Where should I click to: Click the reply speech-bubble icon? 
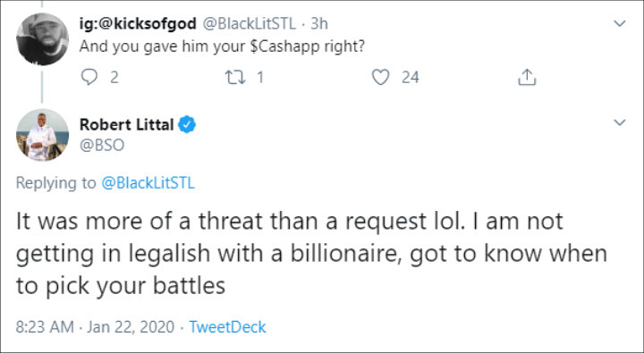pyautogui.click(x=89, y=77)
